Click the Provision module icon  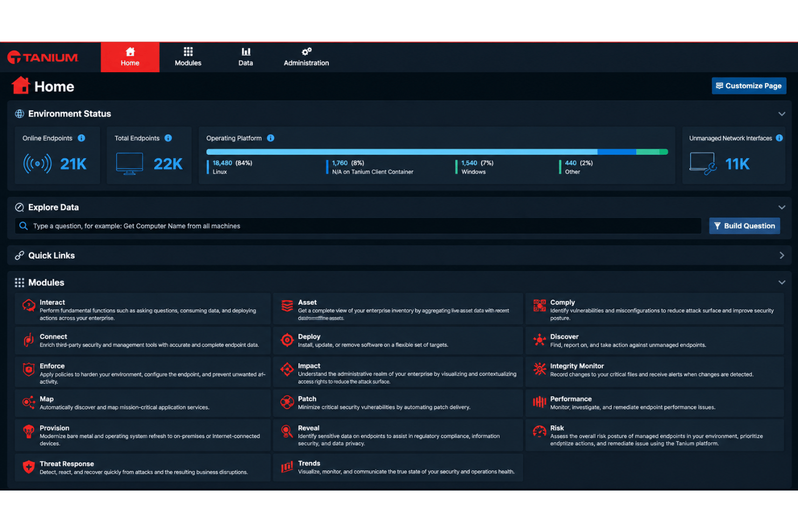(29, 431)
